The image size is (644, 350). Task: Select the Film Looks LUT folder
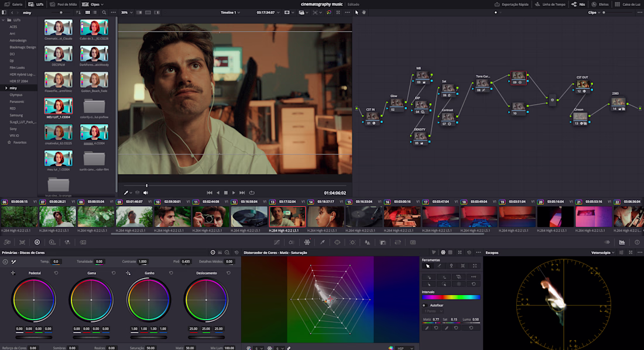17,67
